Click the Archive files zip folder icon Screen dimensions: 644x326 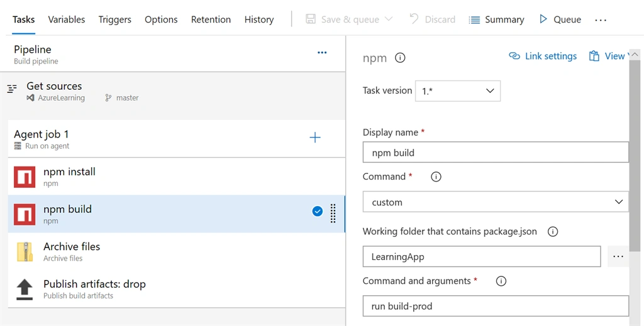click(x=25, y=252)
